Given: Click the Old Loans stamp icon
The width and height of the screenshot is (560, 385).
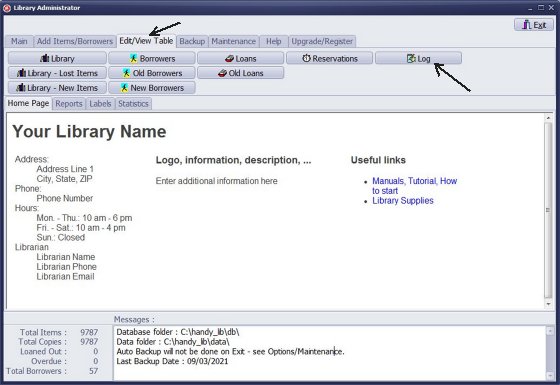Looking at the screenshot, I should click(222, 73).
